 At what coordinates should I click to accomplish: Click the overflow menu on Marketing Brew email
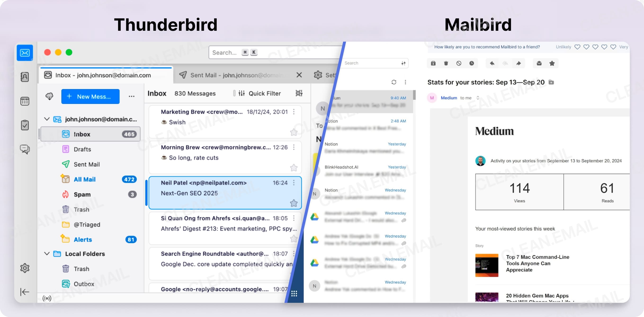tap(295, 112)
